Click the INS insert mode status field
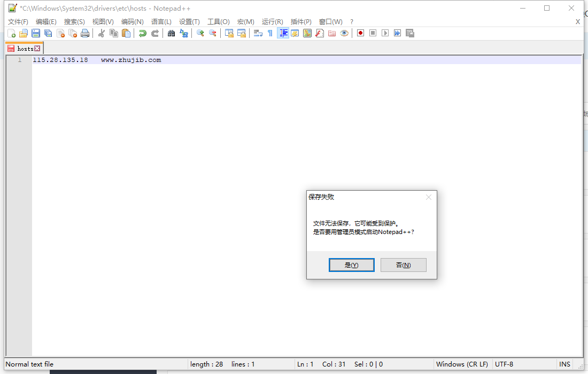 tap(564, 364)
